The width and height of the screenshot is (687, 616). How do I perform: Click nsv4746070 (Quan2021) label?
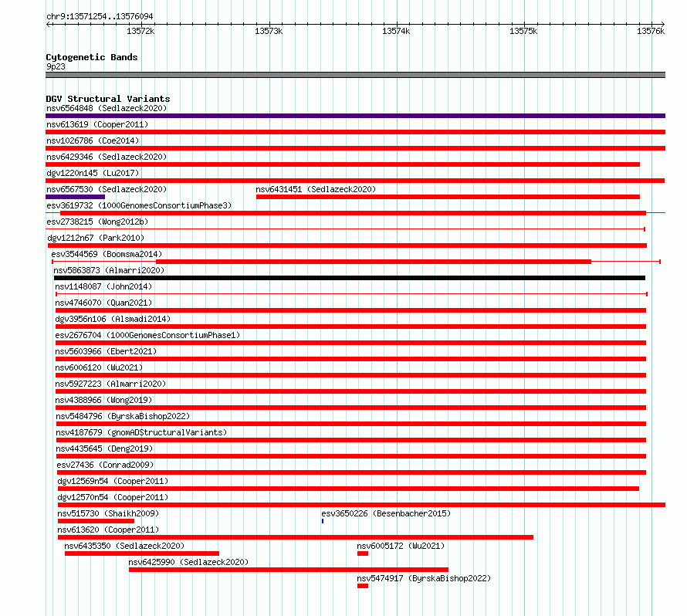pos(103,303)
